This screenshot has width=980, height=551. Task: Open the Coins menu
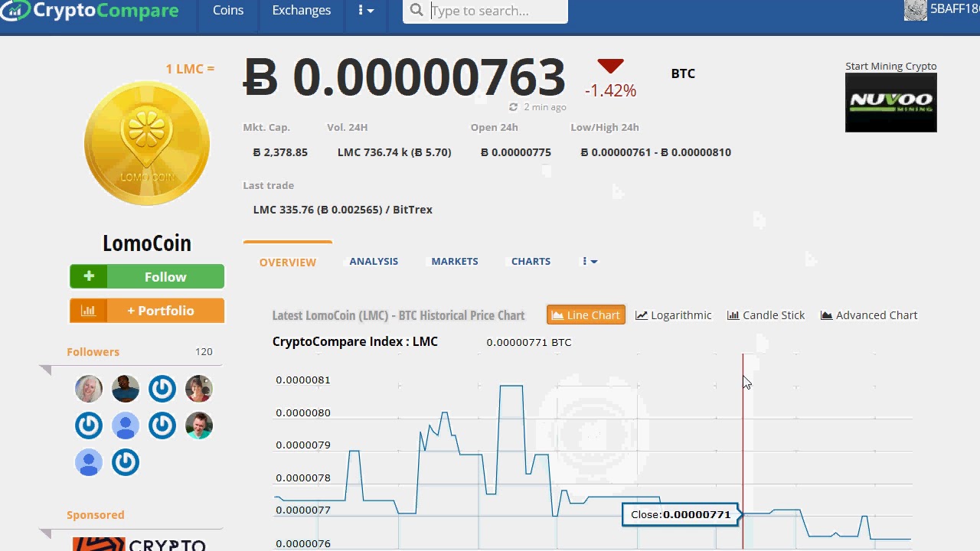point(228,11)
